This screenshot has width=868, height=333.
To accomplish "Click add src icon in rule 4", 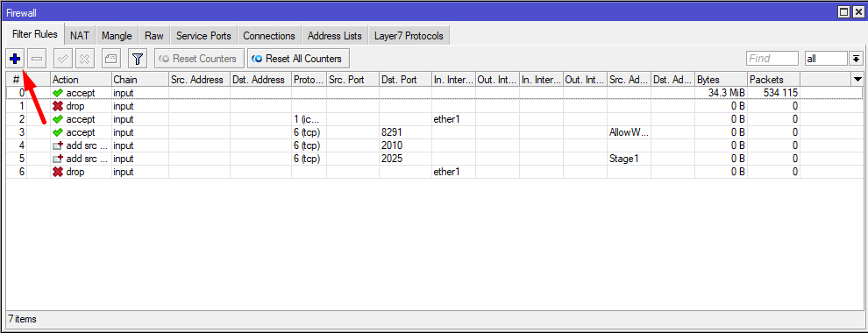I will (58, 145).
